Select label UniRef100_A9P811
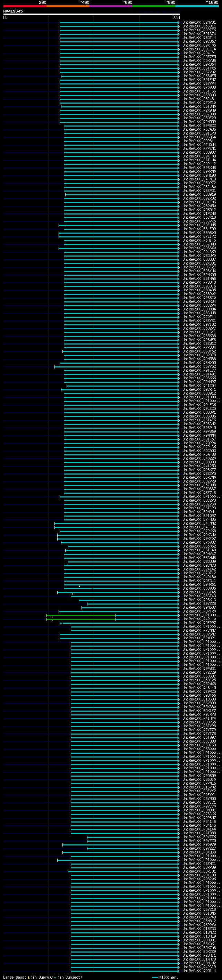 tap(199, 141)
